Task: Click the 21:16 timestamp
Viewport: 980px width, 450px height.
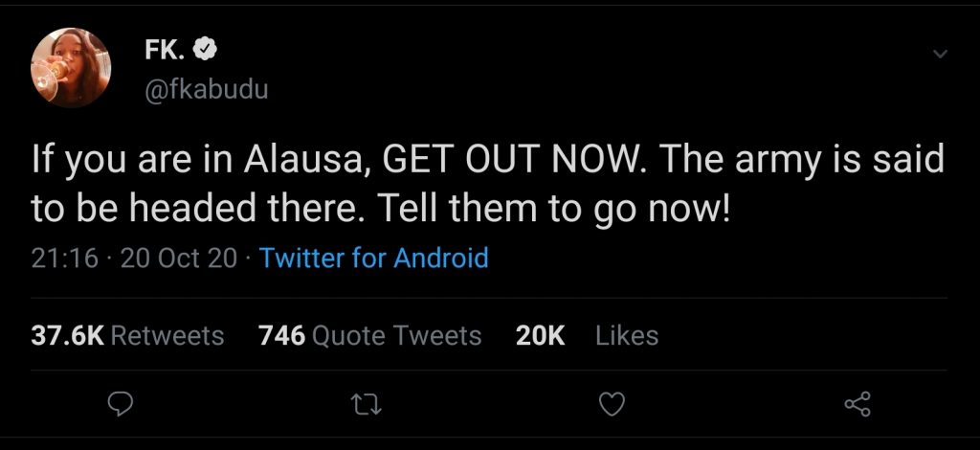Action: point(64,258)
